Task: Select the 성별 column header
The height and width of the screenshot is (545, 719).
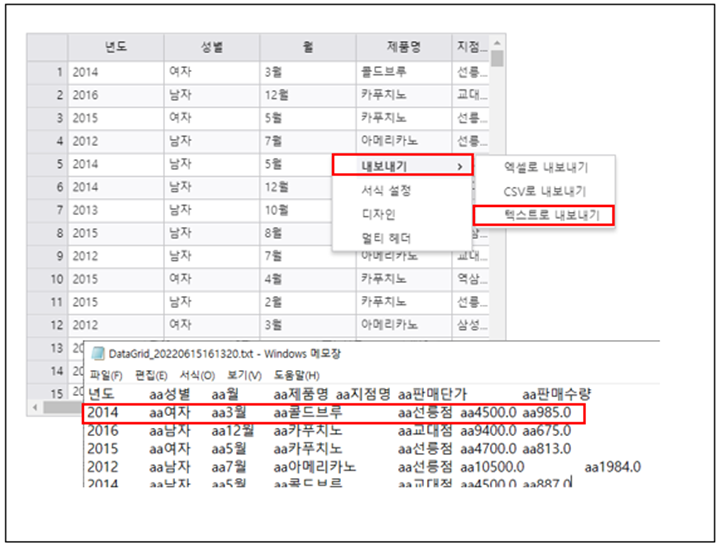Action: [x=212, y=47]
